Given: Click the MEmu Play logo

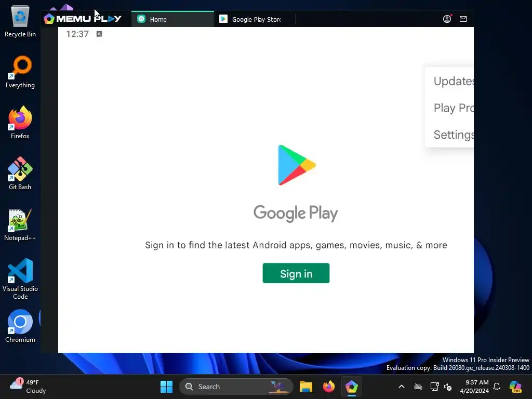Looking at the screenshot, I should [x=83, y=19].
